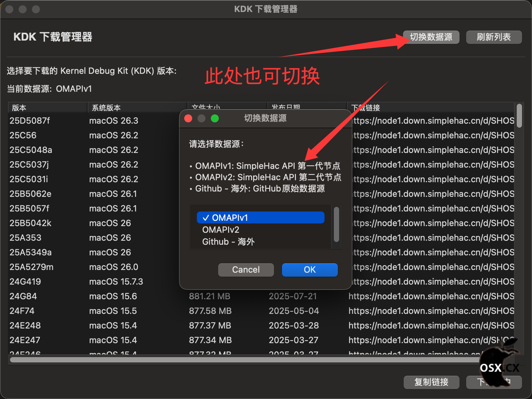Click the green zoom button on the dialog
This screenshot has height=399, width=532.
tap(214, 118)
